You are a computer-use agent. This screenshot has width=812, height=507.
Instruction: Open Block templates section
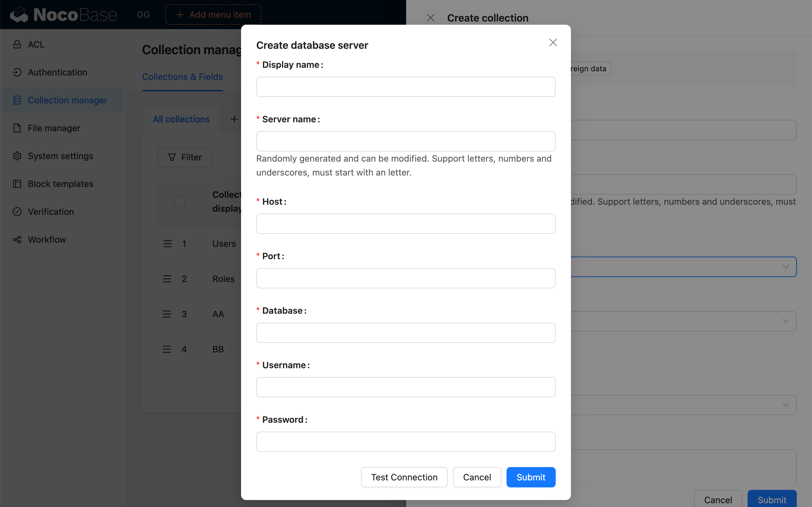pyautogui.click(x=60, y=184)
